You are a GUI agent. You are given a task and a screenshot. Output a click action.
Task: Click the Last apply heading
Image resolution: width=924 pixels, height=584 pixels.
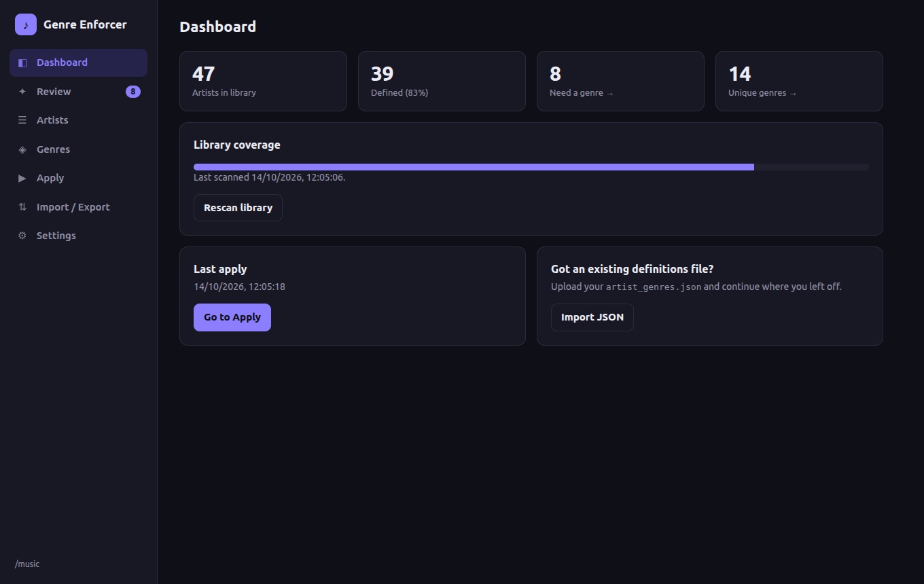[x=220, y=269]
